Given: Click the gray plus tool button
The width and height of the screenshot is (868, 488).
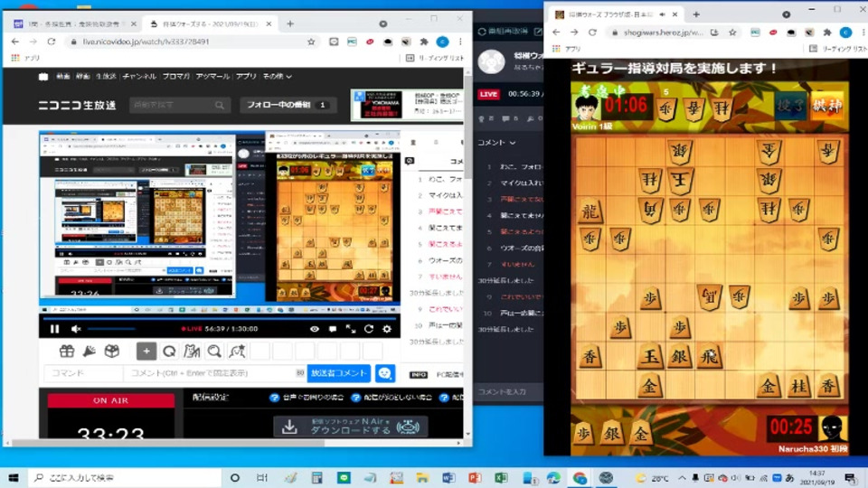Looking at the screenshot, I should tap(146, 351).
